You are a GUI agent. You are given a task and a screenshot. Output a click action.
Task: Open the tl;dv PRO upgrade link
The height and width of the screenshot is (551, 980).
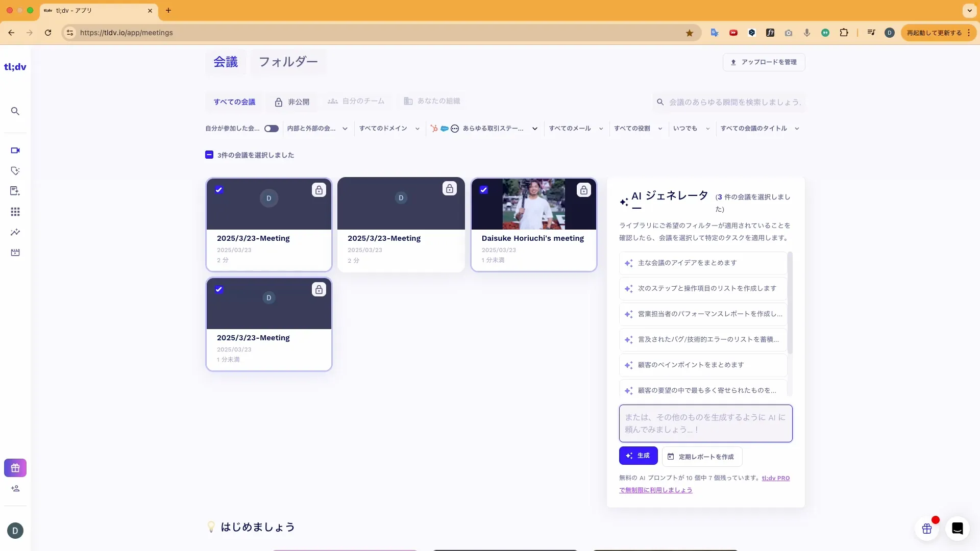pos(775,478)
